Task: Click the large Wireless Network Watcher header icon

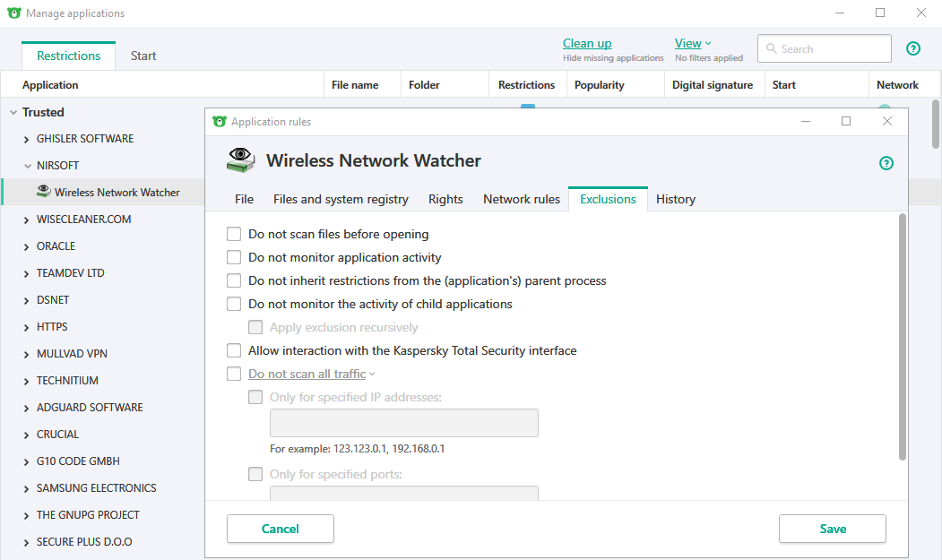Action: click(x=239, y=160)
